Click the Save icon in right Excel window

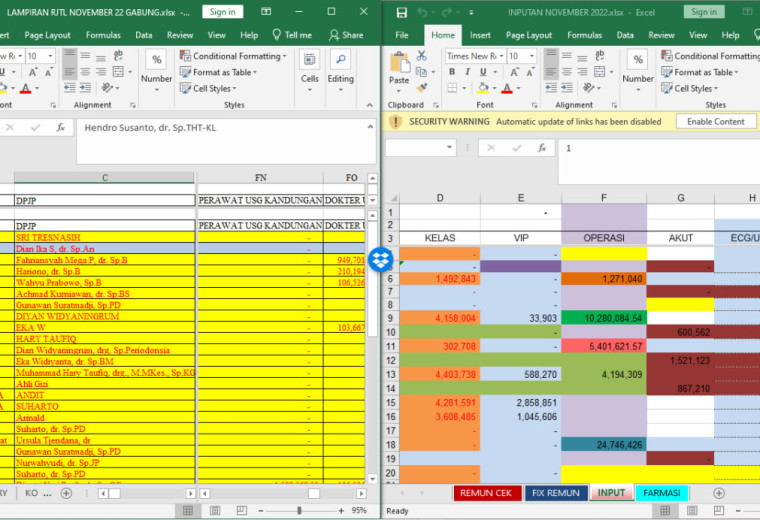coord(401,13)
